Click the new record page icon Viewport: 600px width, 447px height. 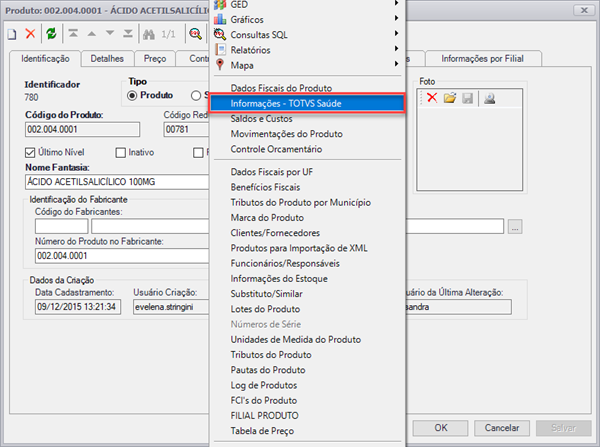[x=12, y=34]
